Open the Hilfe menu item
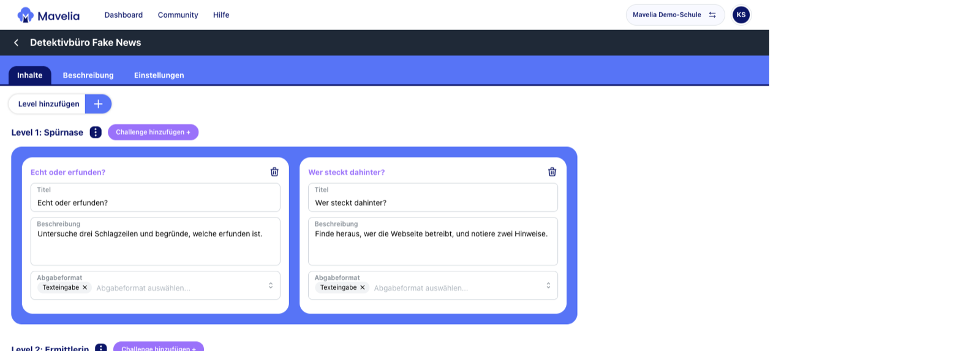Viewport: 980px width, 351px height. [221, 15]
